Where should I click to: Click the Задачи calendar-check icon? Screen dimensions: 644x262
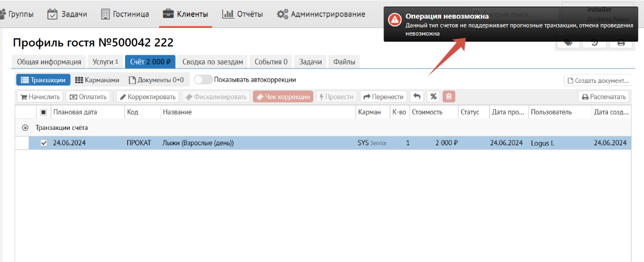pyautogui.click(x=52, y=14)
